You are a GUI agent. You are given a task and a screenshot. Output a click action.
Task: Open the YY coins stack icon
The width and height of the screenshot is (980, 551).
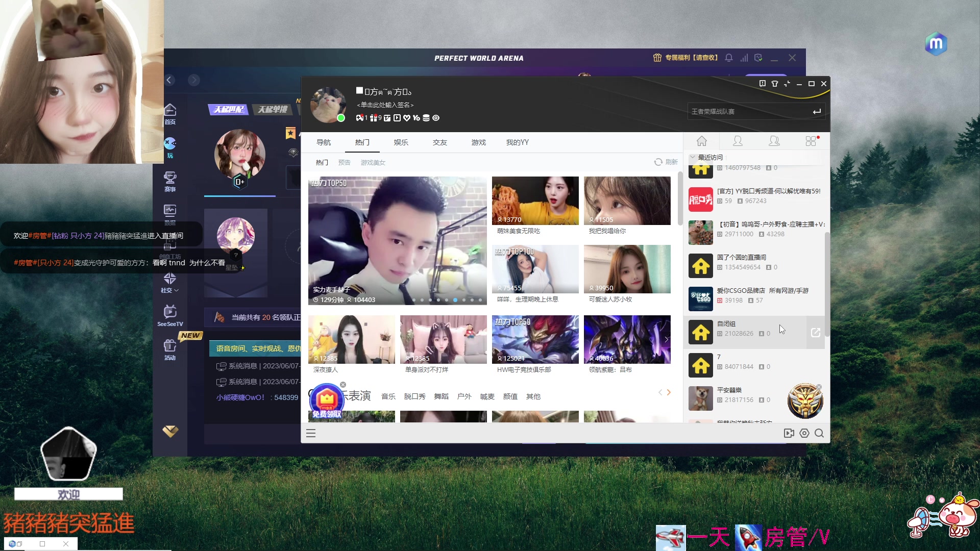point(426,118)
